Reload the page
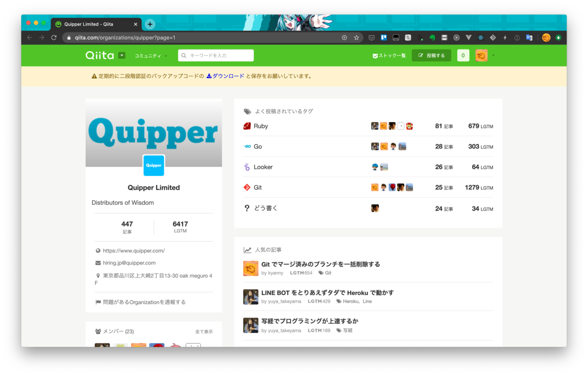 pyautogui.click(x=54, y=37)
